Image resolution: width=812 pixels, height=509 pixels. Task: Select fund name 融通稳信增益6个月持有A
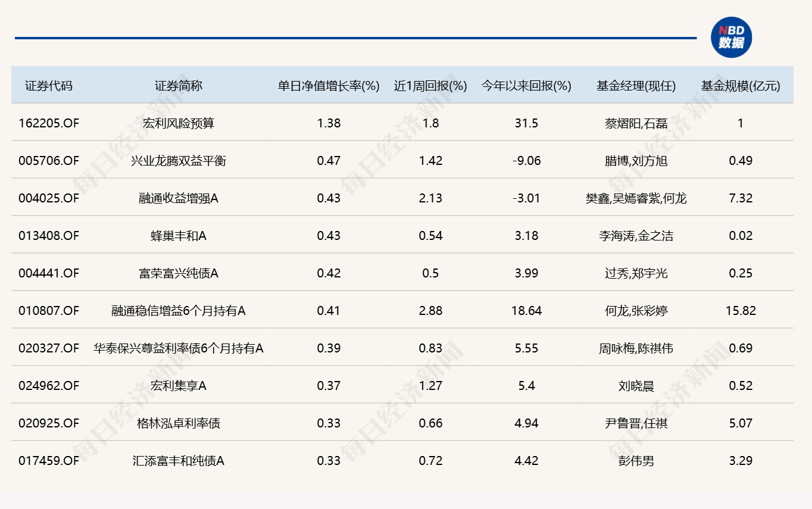click(179, 311)
